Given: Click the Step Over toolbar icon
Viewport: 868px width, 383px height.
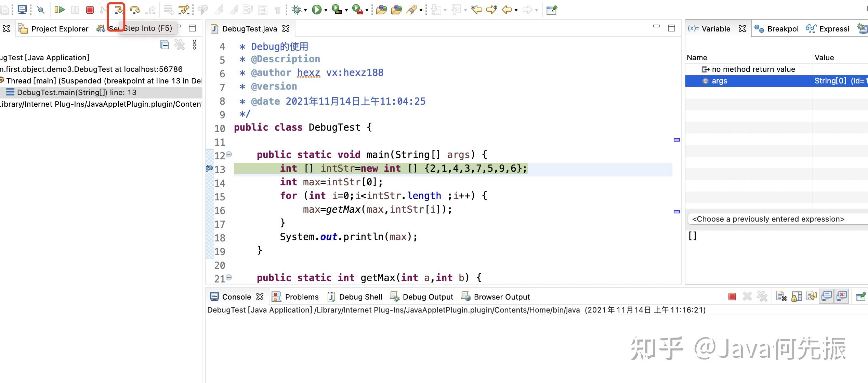Looking at the screenshot, I should tap(135, 10).
